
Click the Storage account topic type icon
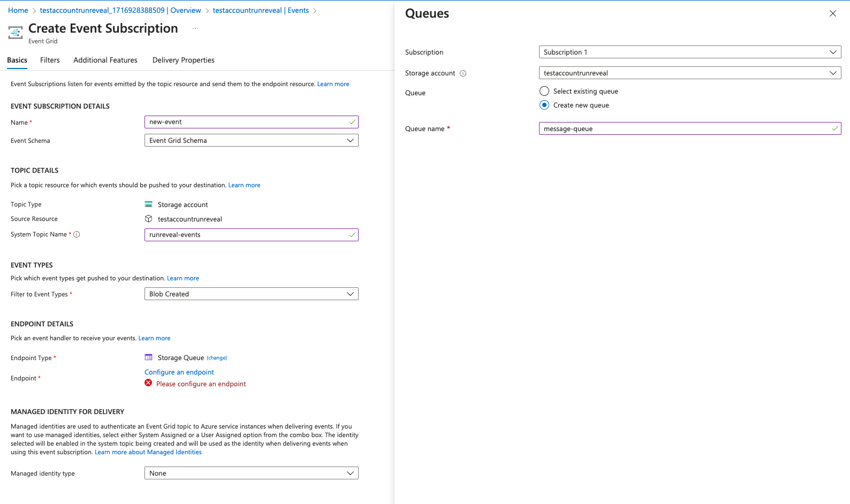point(149,204)
